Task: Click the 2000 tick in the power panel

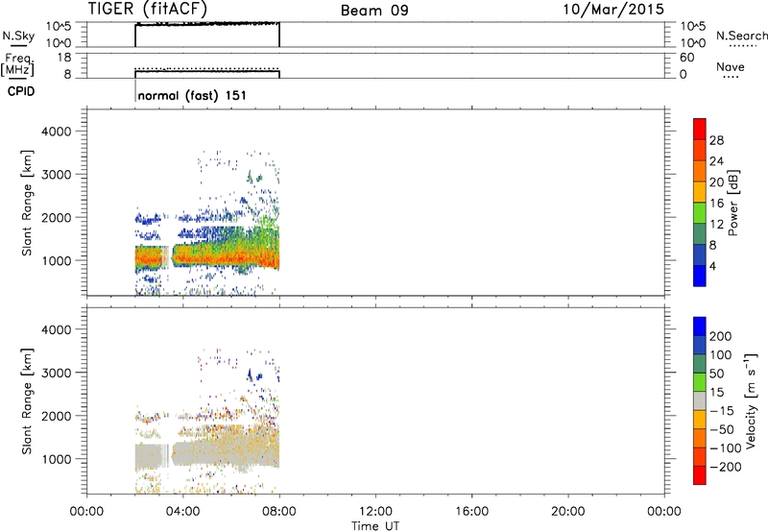Action: [56, 217]
